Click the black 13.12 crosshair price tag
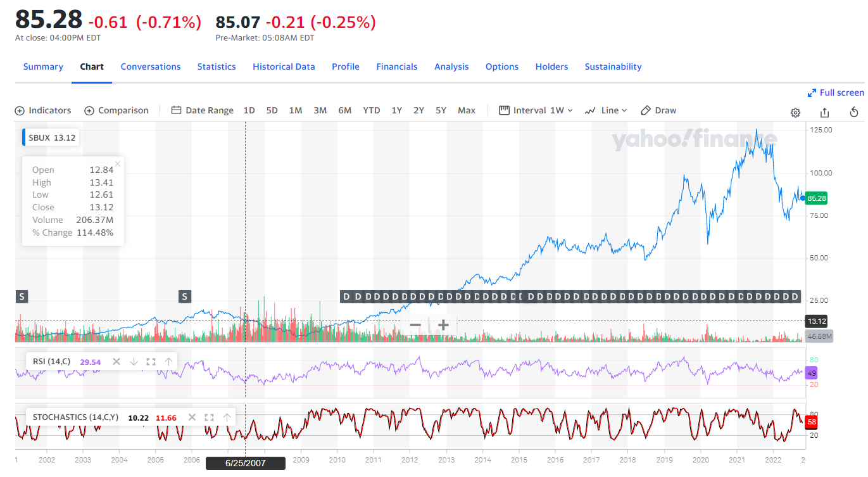The height and width of the screenshot is (477, 868). click(x=816, y=321)
